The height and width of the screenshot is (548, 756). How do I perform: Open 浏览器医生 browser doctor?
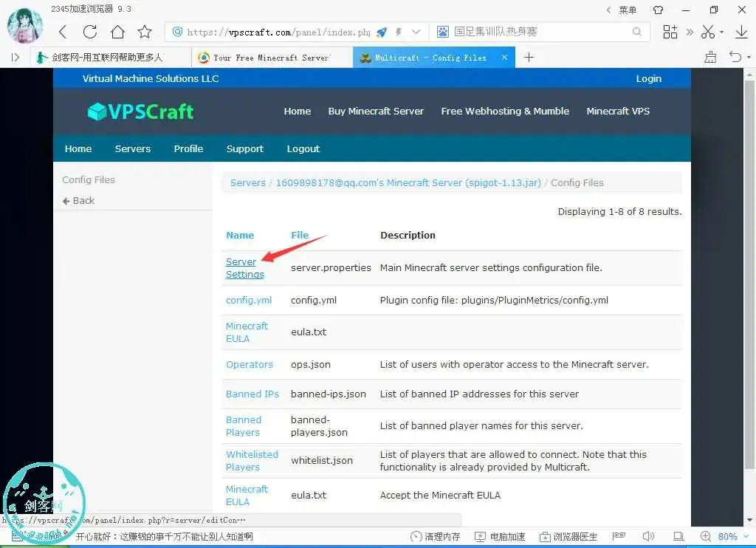tap(568, 536)
